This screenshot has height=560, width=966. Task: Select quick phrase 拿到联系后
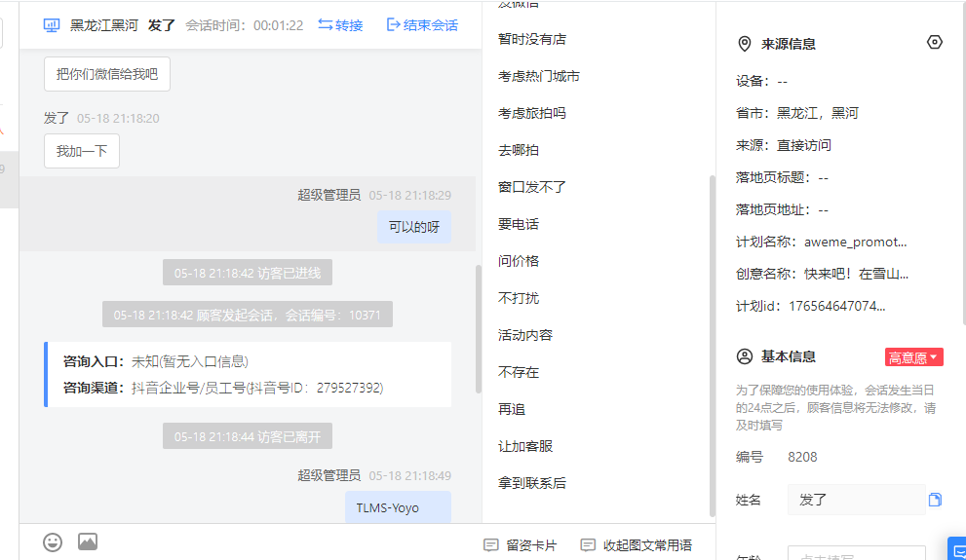coord(531,483)
